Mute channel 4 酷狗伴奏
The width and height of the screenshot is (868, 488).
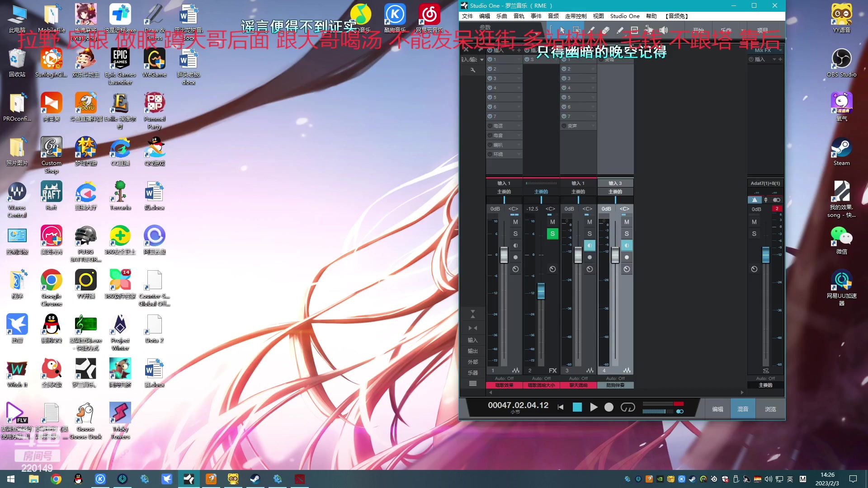[x=627, y=222]
